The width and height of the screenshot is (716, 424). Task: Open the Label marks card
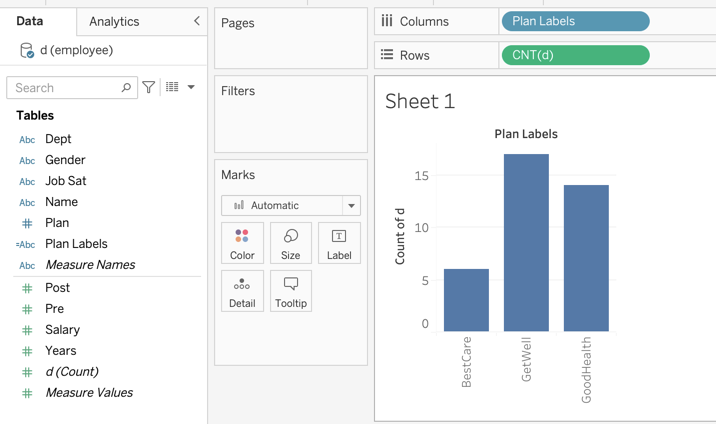pyautogui.click(x=339, y=243)
